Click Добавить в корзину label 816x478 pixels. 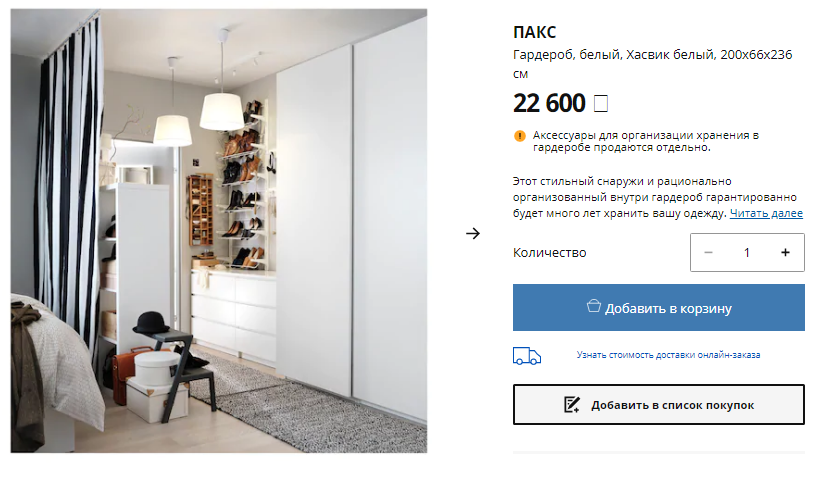tap(668, 308)
